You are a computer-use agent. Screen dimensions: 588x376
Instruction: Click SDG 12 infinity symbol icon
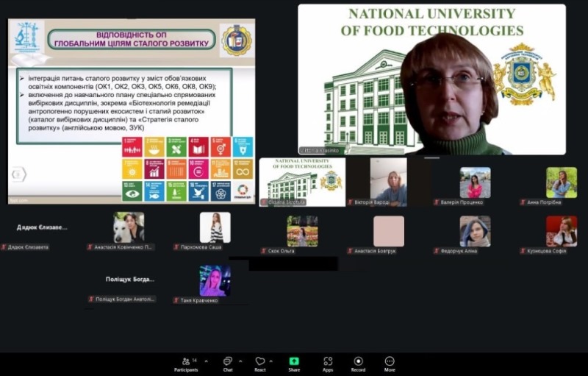pyautogui.click(x=243, y=169)
